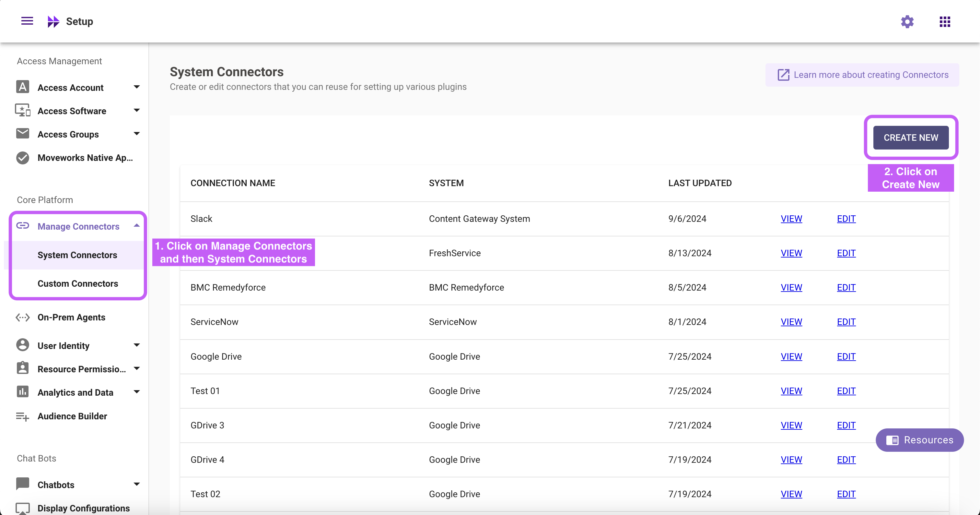Click the Content Gateway System cell

479,219
